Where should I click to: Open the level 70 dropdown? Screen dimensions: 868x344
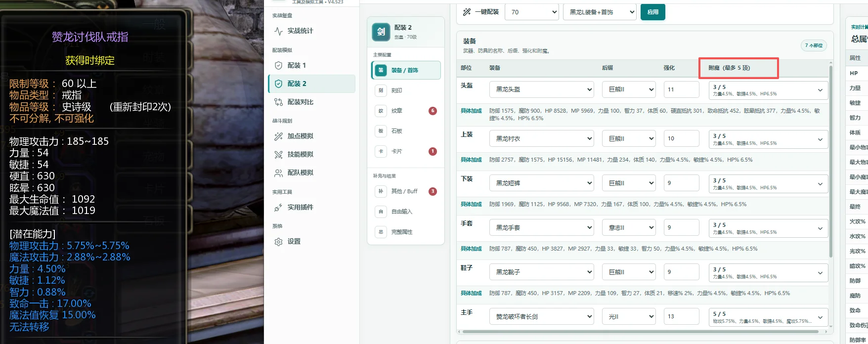point(532,12)
